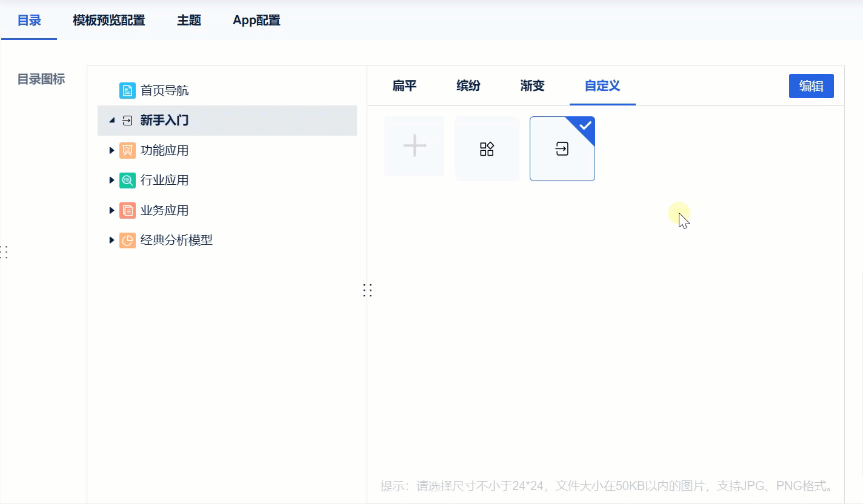Open the 主题 tab

(188, 20)
